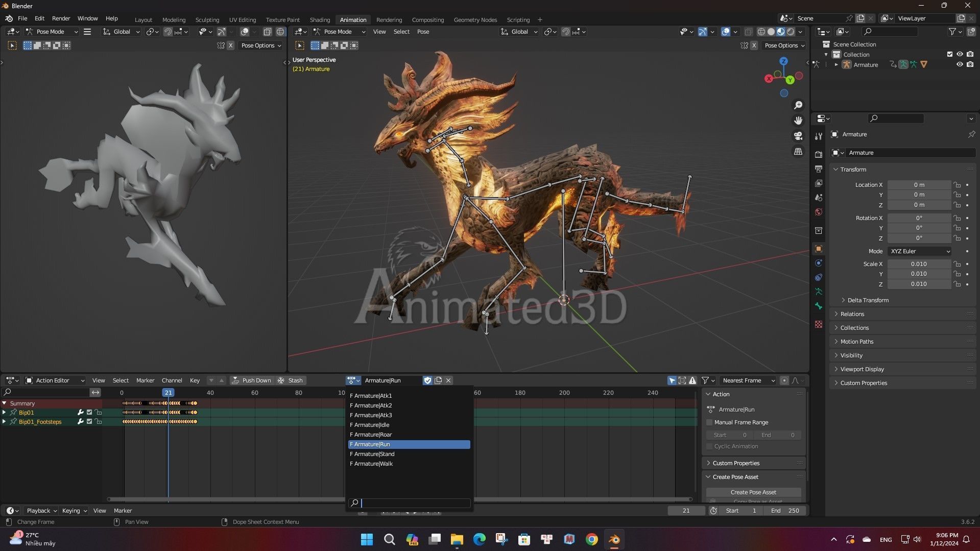This screenshot has width=980, height=551.
Task: Switch to the Sculpting workspace tab
Action: tap(207, 20)
